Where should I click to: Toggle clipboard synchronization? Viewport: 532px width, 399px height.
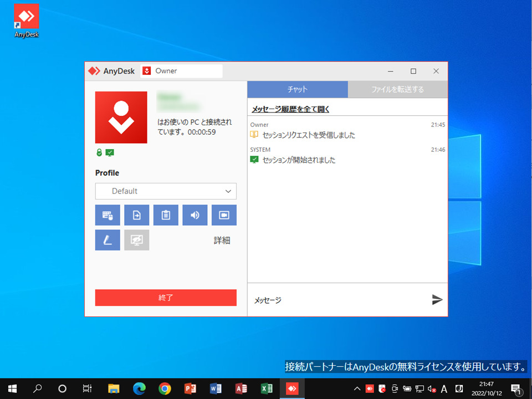[x=166, y=215]
